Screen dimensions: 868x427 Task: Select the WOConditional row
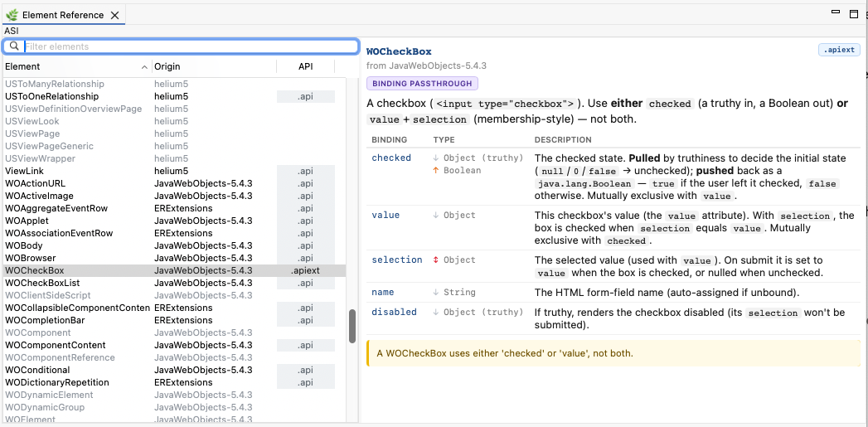(x=174, y=370)
